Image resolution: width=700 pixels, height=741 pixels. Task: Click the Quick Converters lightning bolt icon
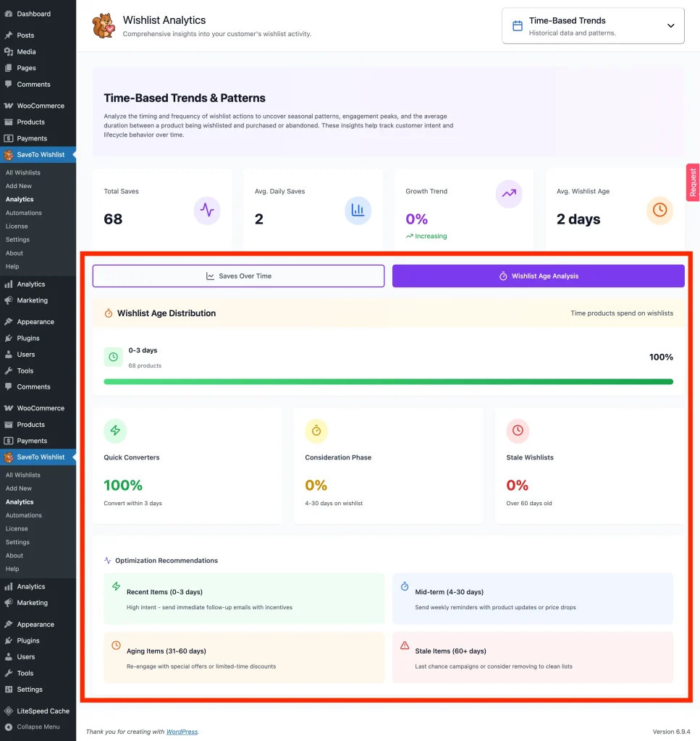[115, 431]
